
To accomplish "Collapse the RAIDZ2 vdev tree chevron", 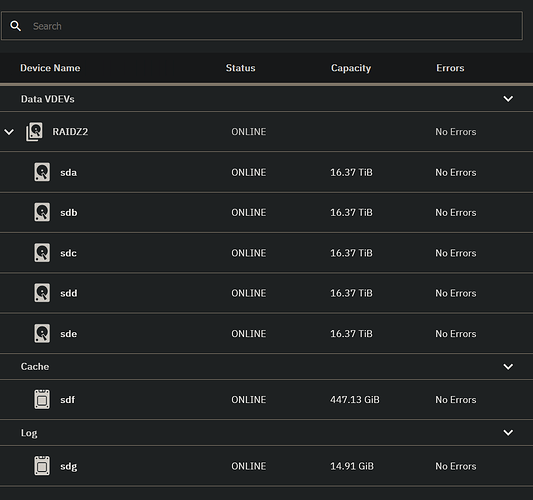I will (x=9, y=132).
